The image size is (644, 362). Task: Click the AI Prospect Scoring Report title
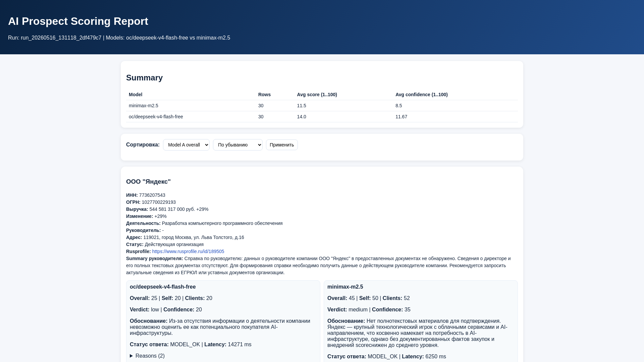[78, 21]
